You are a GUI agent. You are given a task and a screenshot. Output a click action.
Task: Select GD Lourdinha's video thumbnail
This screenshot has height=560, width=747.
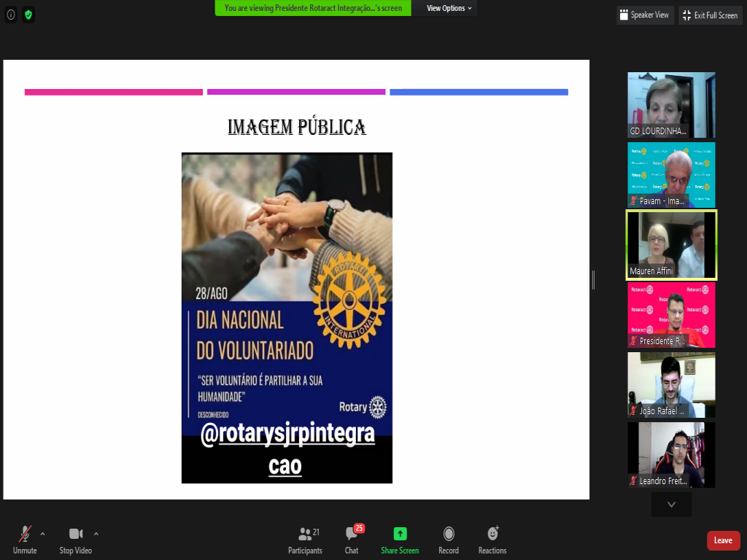[x=671, y=105]
